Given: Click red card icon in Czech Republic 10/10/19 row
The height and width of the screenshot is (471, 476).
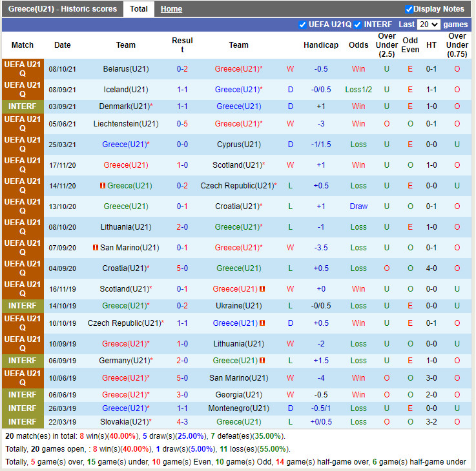Looking at the screenshot, I should pos(262,323).
